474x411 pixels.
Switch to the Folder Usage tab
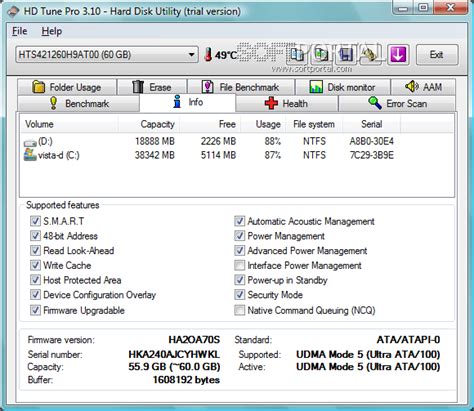pos(67,87)
